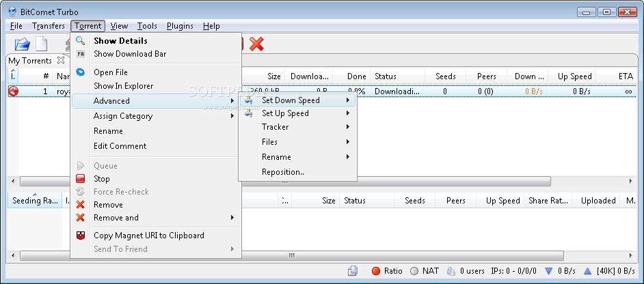Click the faucet icon beside Set Down Speed
Viewport: 644px width, 284px height.
click(248, 100)
